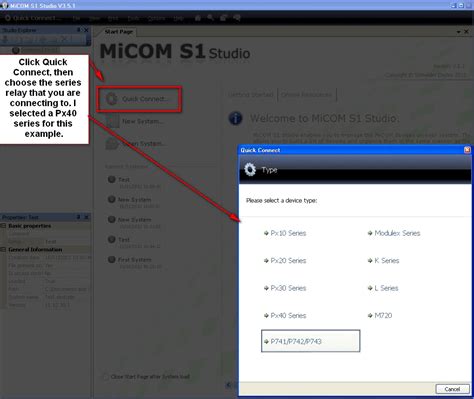Close the Quick Connect dialog window
The height and width of the screenshot is (399, 474).
point(467,150)
